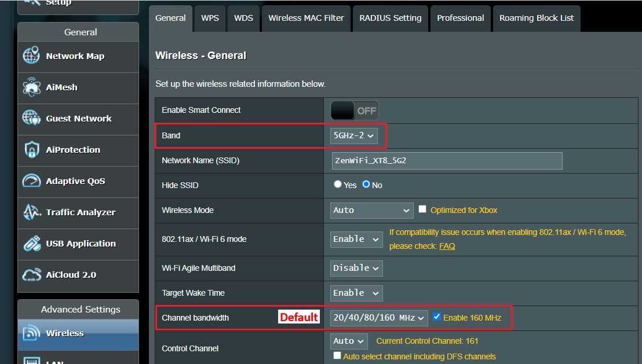This screenshot has height=364, width=642.
Task: Click the Traffic Analyzer waveform icon
Action: (x=31, y=212)
